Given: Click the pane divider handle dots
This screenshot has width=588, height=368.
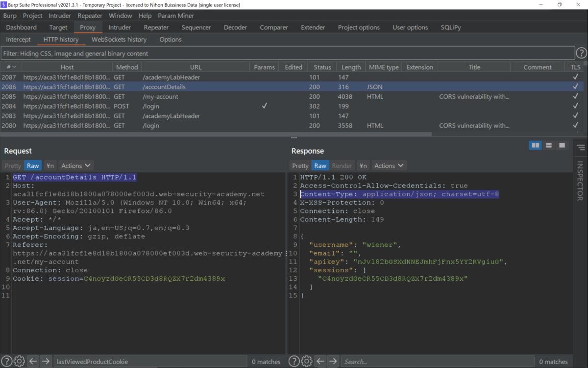Looking at the screenshot, I should coord(294,138).
